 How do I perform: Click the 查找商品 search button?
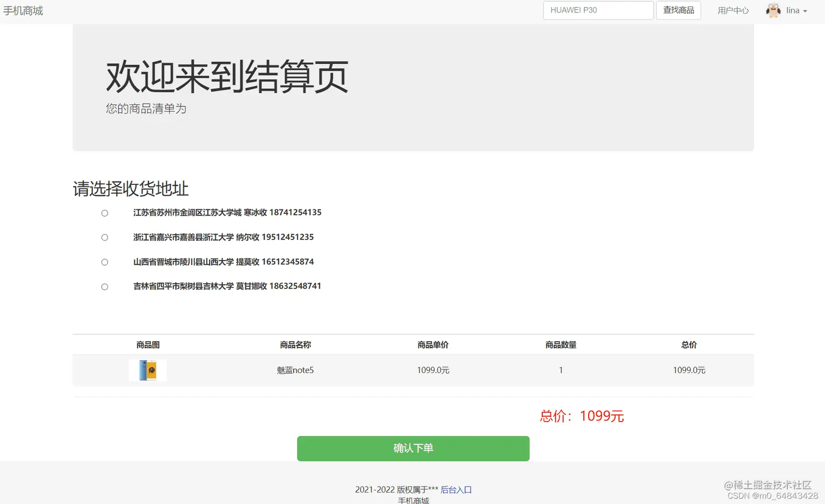[678, 10]
